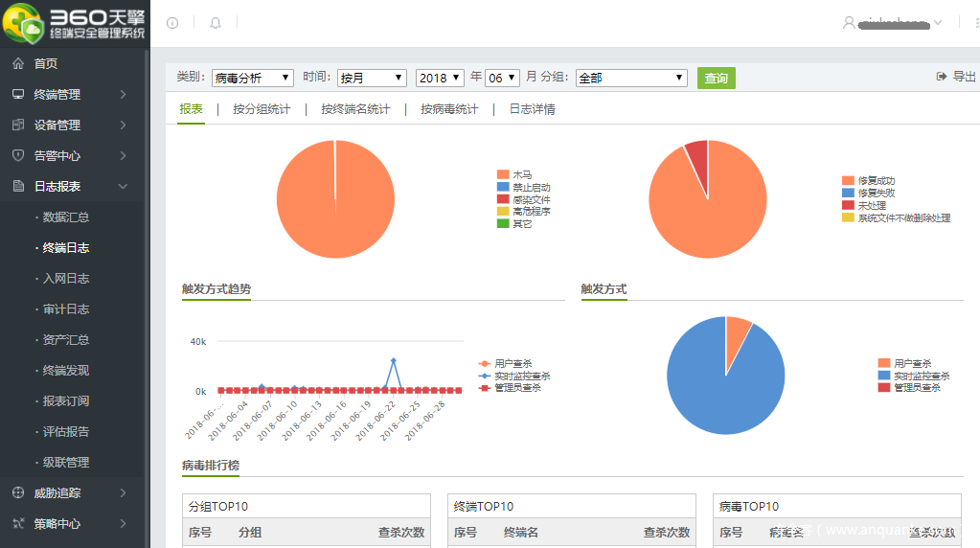Hide 实时监控查杀 series in trend chart legend
Screen dimensions: 980x548
pyautogui.click(x=515, y=376)
